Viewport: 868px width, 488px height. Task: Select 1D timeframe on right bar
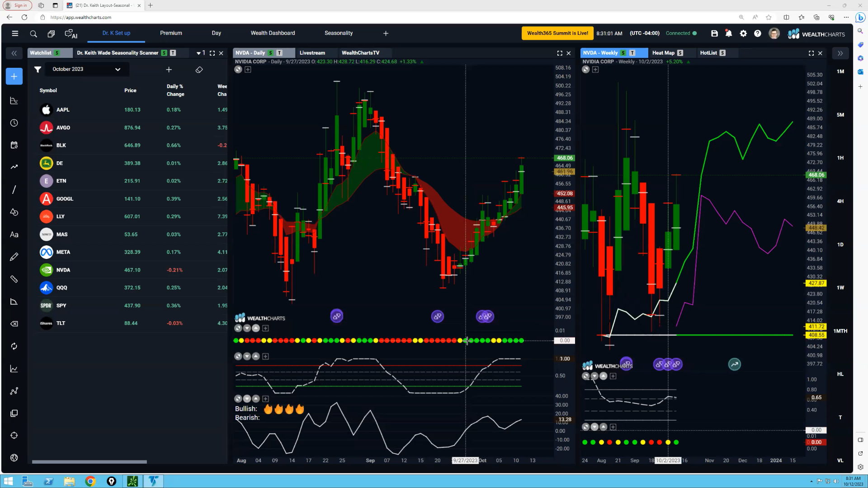(840, 244)
